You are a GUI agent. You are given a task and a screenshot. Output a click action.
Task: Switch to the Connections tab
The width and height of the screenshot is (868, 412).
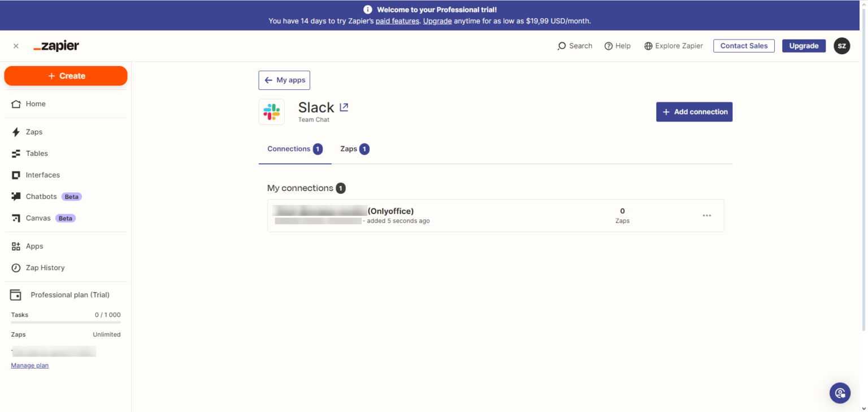[294, 149]
